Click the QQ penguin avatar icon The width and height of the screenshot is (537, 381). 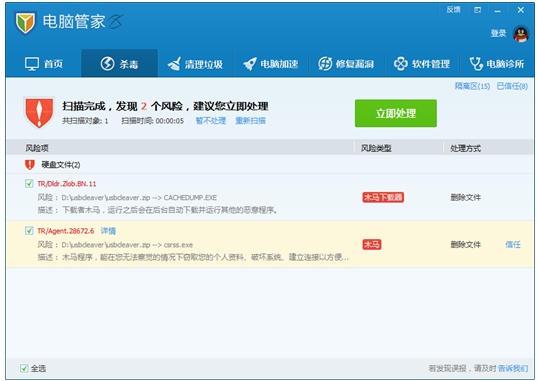click(521, 34)
